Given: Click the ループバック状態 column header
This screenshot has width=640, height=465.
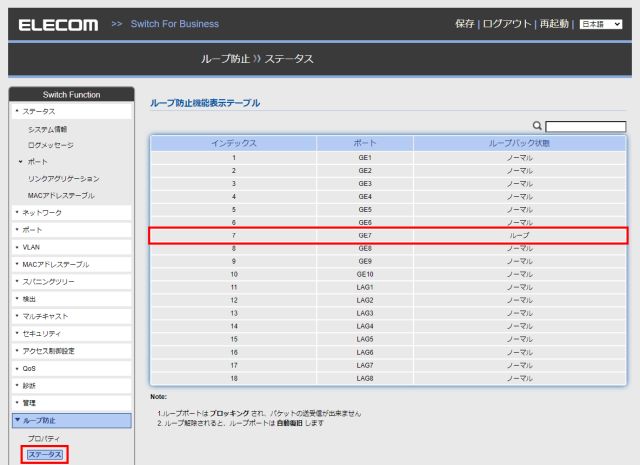Looking at the screenshot, I should (519, 143).
